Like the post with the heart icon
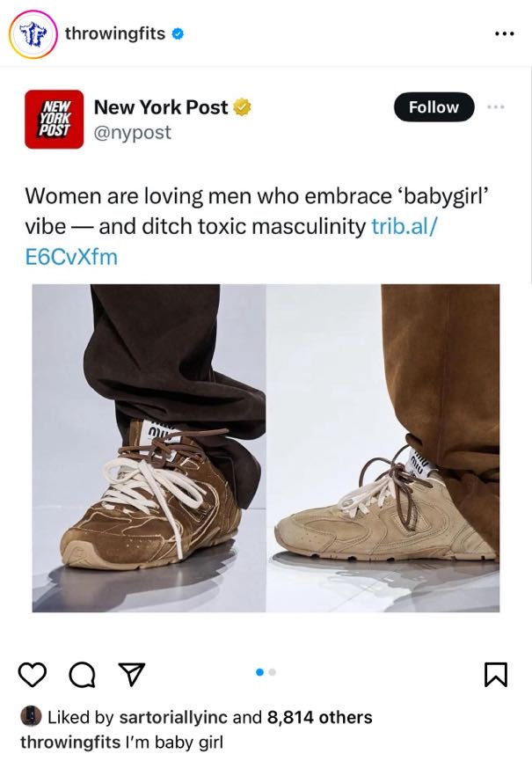 [33, 674]
